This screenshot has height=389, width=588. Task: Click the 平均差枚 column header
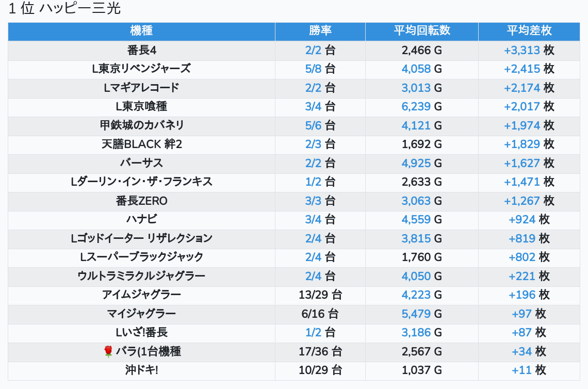click(529, 31)
